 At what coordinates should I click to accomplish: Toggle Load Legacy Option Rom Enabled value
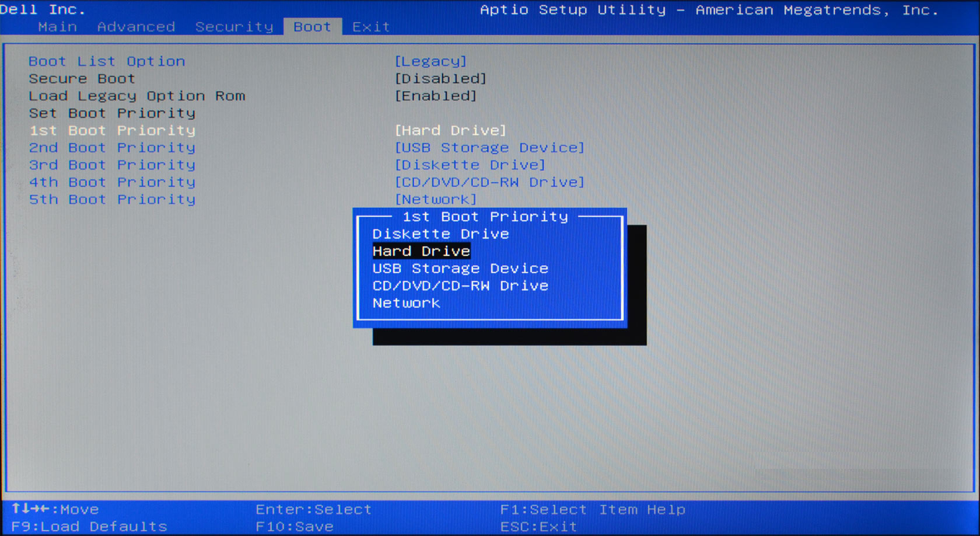click(436, 96)
